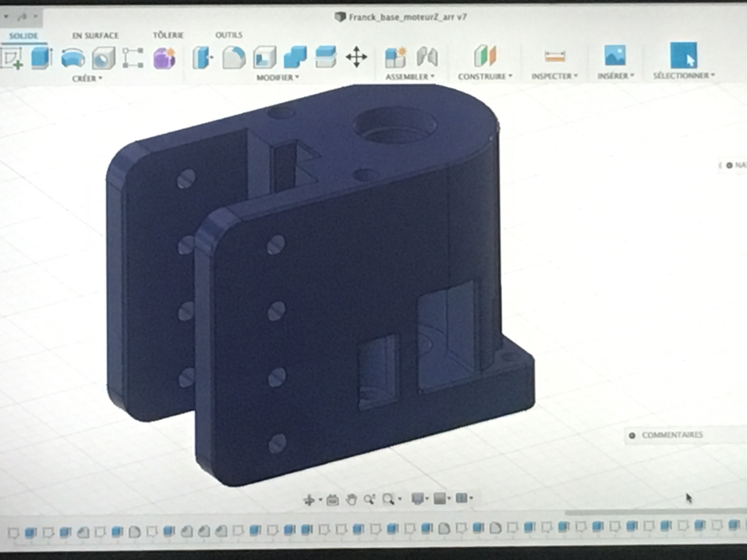
Task: Select the Split Body tool
Action: (326, 57)
